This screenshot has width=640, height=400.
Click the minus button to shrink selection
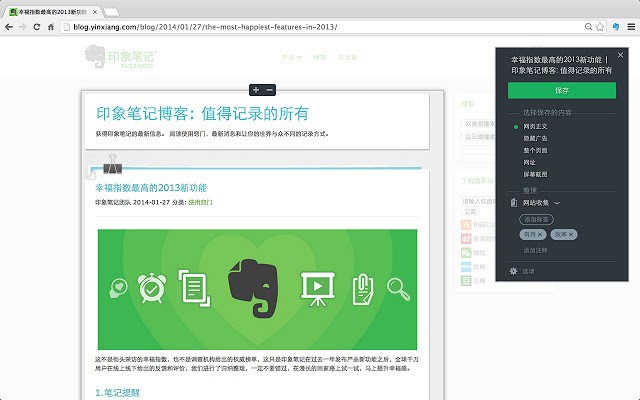coord(270,90)
